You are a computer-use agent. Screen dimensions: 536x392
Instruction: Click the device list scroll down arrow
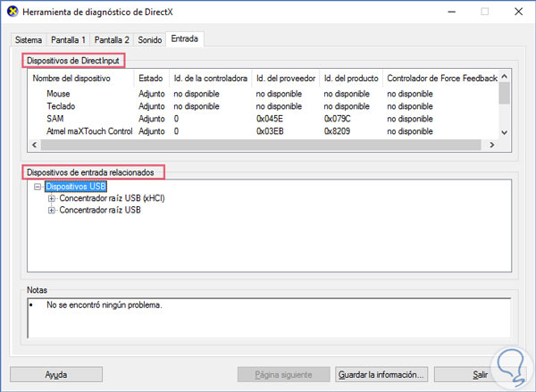504,133
